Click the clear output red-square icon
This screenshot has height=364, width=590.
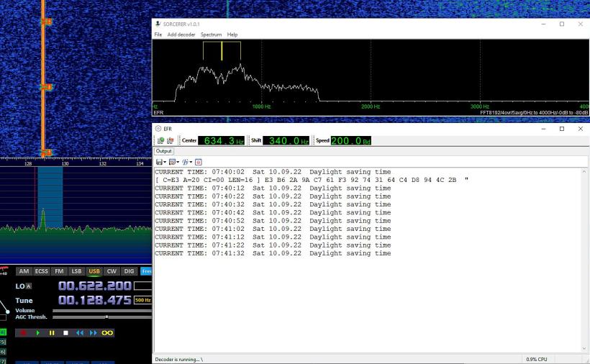199,162
